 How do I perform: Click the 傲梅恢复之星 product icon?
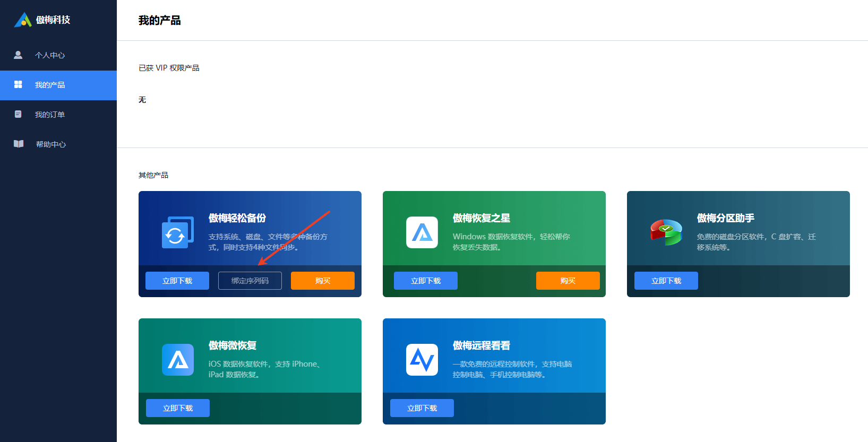[x=422, y=232]
